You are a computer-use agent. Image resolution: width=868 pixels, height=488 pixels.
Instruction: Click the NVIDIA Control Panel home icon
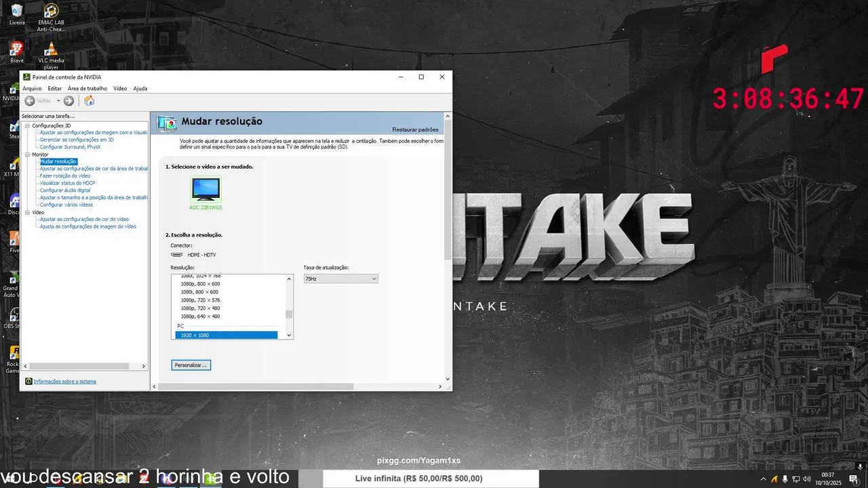(x=89, y=100)
